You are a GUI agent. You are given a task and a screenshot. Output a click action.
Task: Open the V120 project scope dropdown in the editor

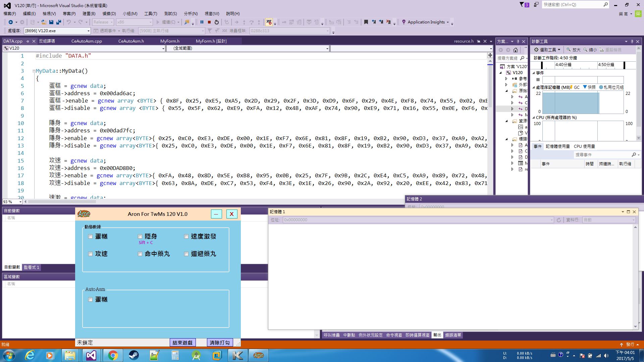point(84,48)
